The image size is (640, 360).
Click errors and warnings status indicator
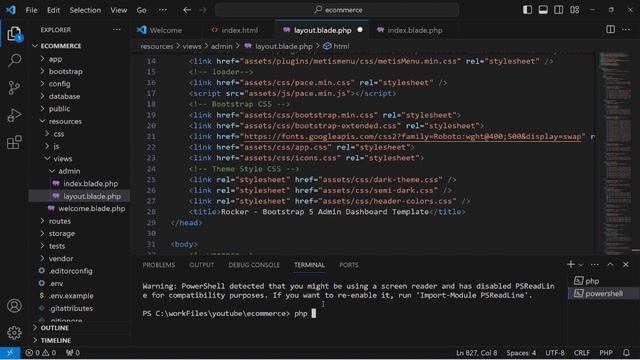(x=41, y=353)
